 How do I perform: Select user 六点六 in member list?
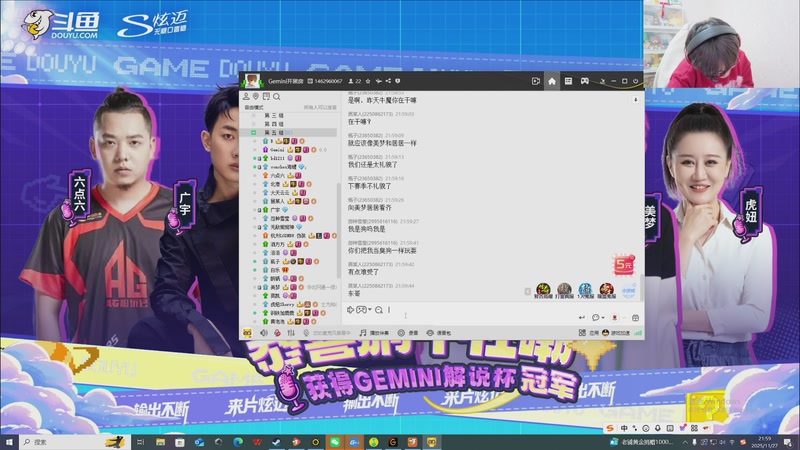click(x=278, y=176)
